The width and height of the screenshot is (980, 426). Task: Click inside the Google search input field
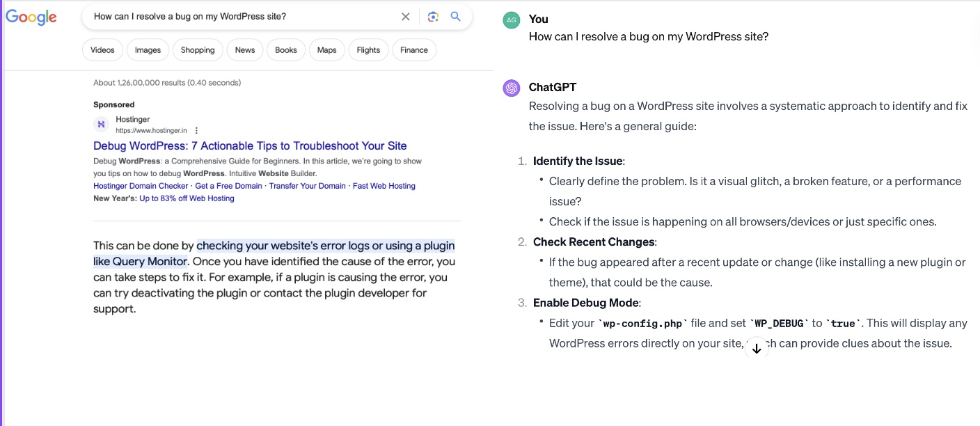tap(237, 17)
